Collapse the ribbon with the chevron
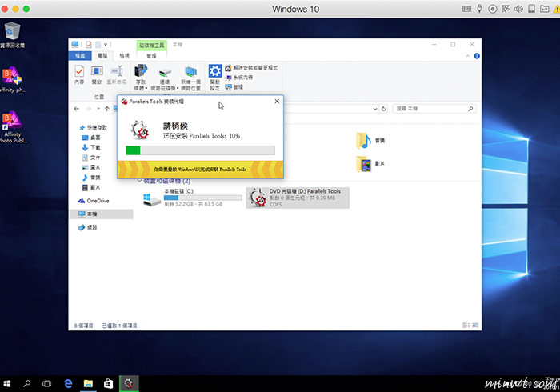 coord(468,56)
